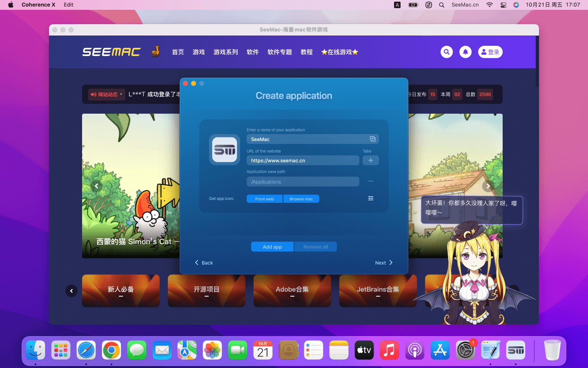Viewport: 588px width, 368px height.
Task: Click the website URL input field
Action: tap(303, 160)
